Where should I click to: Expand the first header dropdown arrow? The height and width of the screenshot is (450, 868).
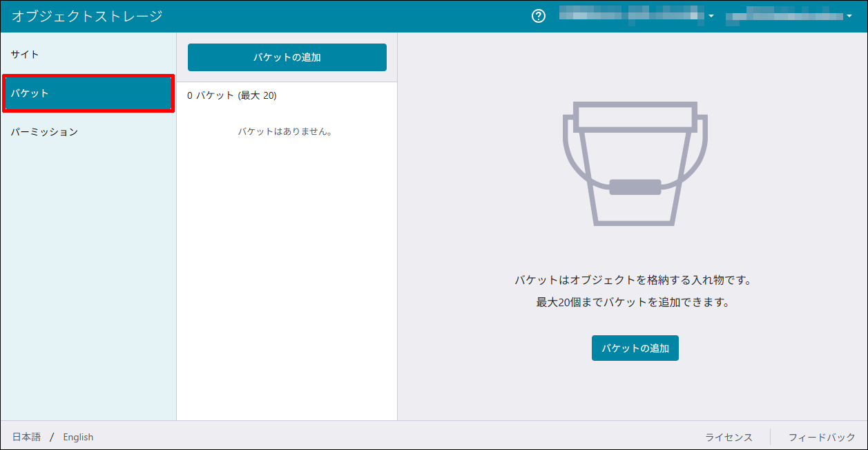[711, 17]
